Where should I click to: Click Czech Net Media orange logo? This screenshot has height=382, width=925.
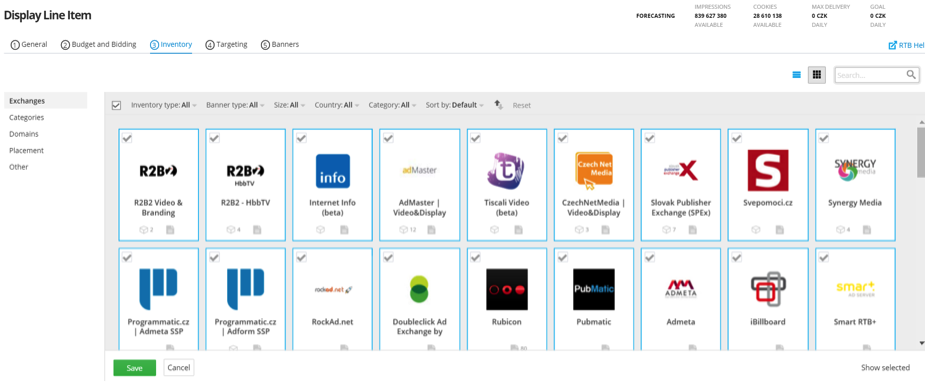pyautogui.click(x=593, y=171)
